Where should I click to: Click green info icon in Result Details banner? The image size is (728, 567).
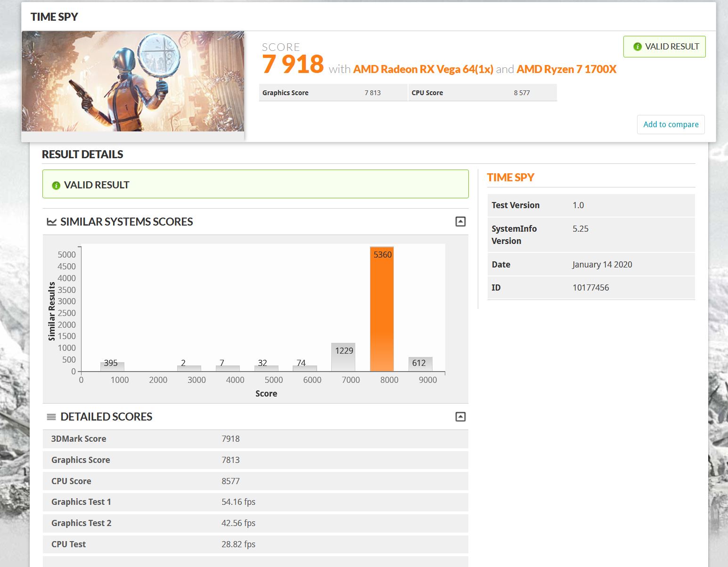click(56, 186)
